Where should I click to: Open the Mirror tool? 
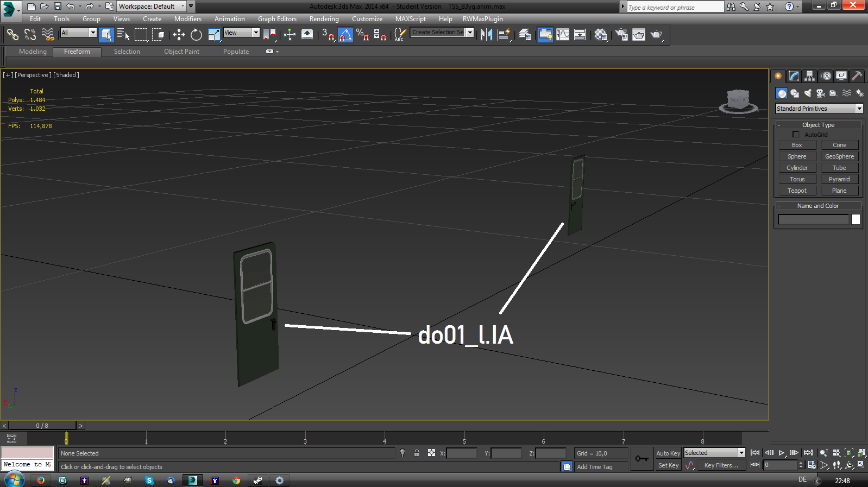(486, 35)
